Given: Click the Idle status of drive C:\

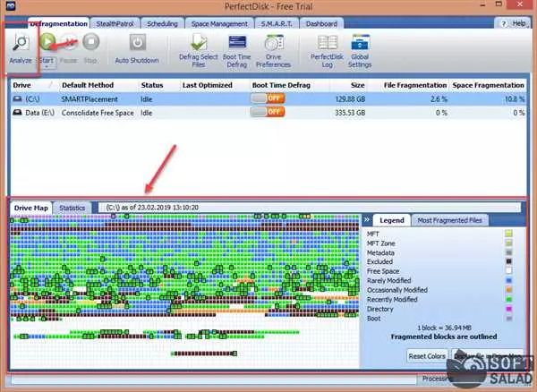Looking at the screenshot, I should (x=146, y=99).
